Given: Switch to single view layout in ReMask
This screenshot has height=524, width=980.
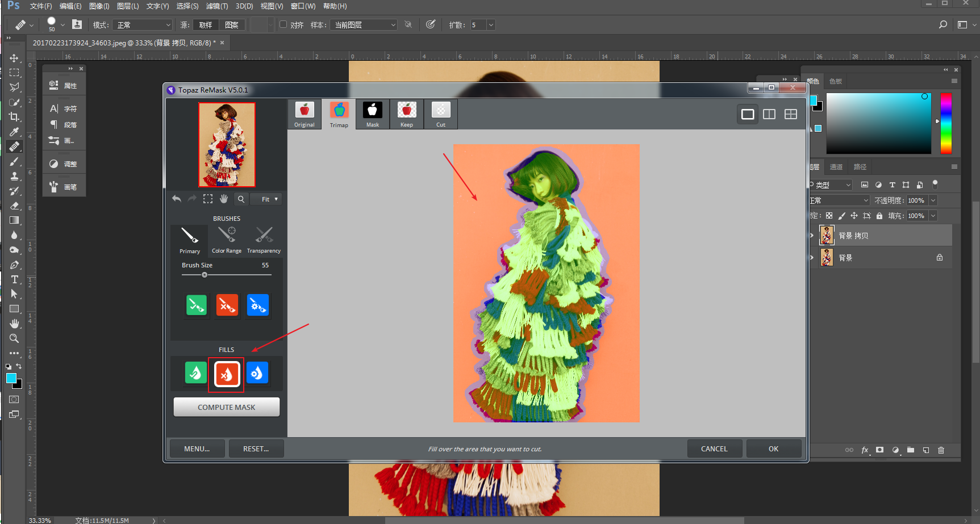Looking at the screenshot, I should click(748, 114).
